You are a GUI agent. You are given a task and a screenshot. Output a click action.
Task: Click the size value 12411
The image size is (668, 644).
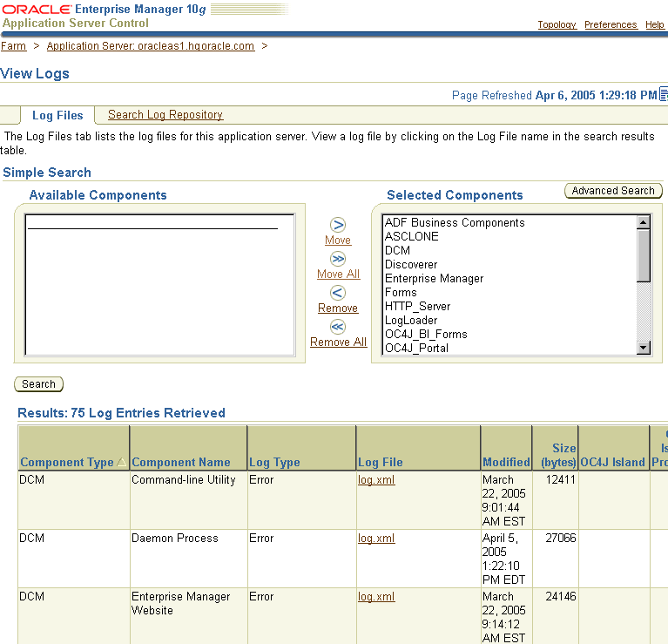click(x=561, y=480)
